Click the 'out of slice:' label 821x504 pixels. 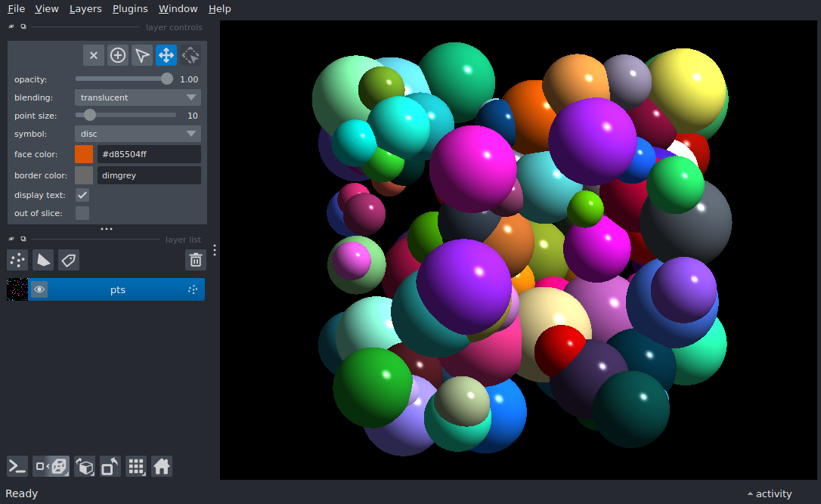(x=39, y=214)
